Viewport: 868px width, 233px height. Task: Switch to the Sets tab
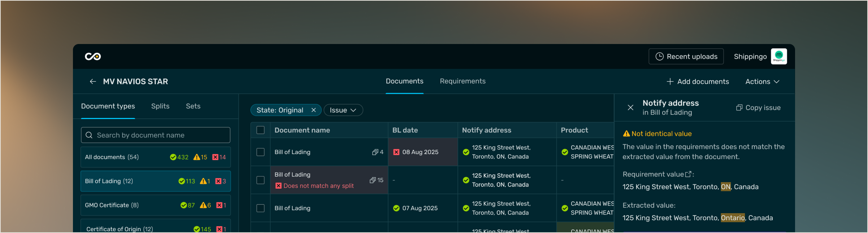pos(193,106)
